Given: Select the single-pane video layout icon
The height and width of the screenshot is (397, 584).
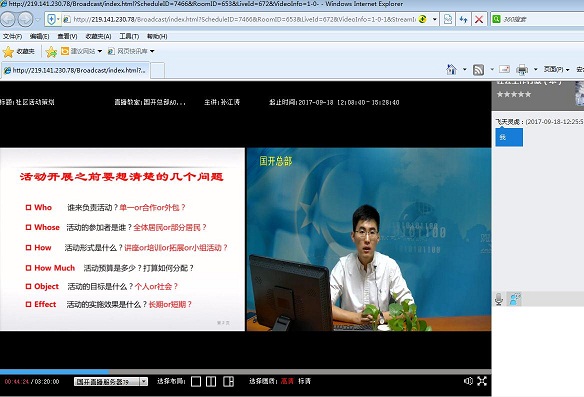Looking at the screenshot, I should (196, 381).
